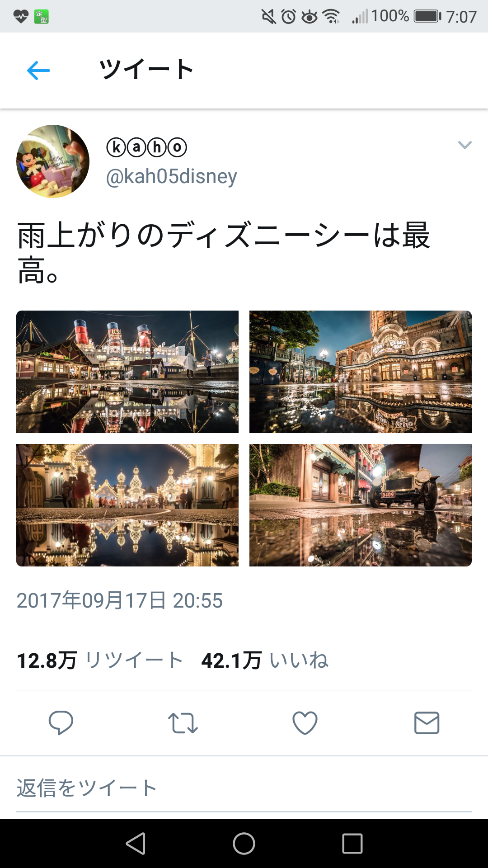This screenshot has height=868, width=488.
Task: View the illuminated domes puddle photo
Action: click(127, 505)
